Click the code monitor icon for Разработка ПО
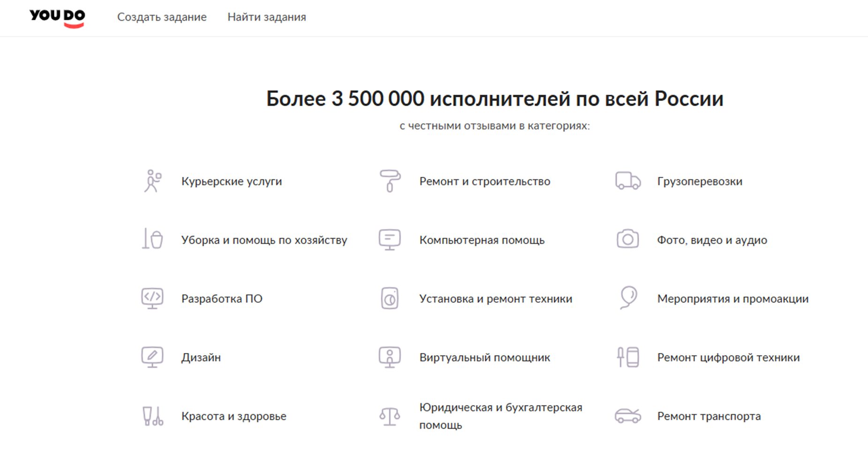This screenshot has width=868, height=460. pos(152,299)
